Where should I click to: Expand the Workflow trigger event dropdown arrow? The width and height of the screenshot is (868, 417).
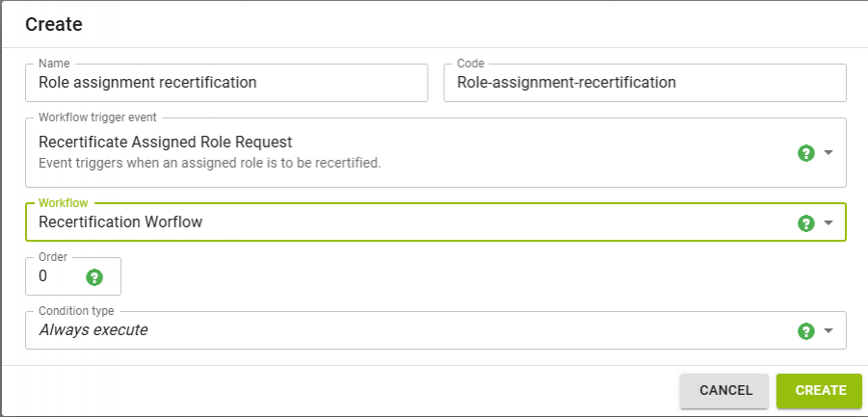829,153
